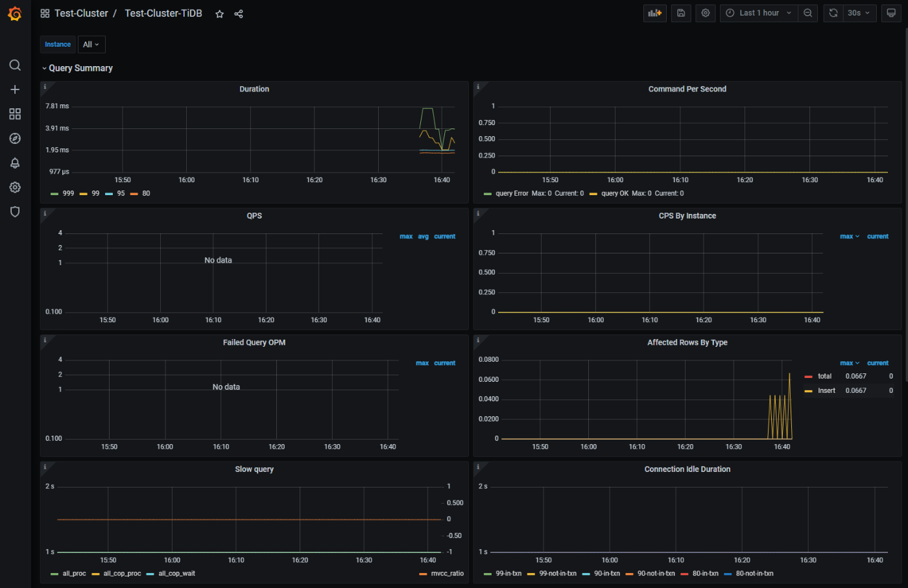Open Connection Idle Duration panel title menu
The image size is (908, 588).
[687, 469]
